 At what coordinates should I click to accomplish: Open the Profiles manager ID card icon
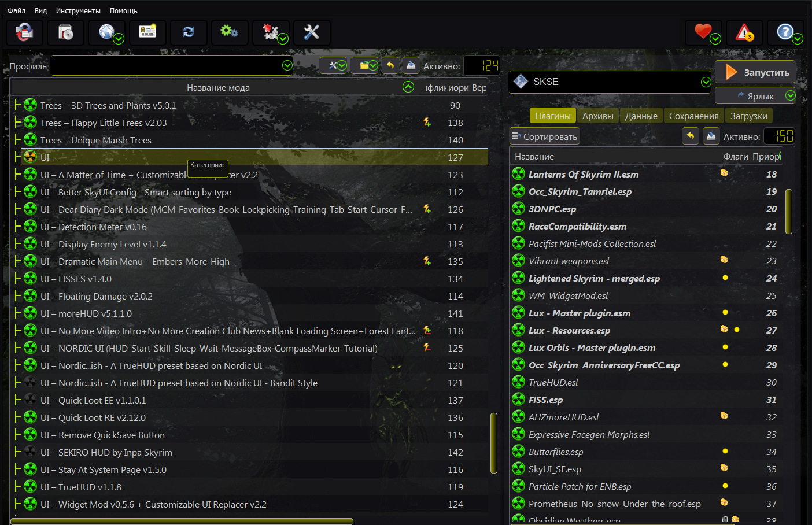point(147,32)
